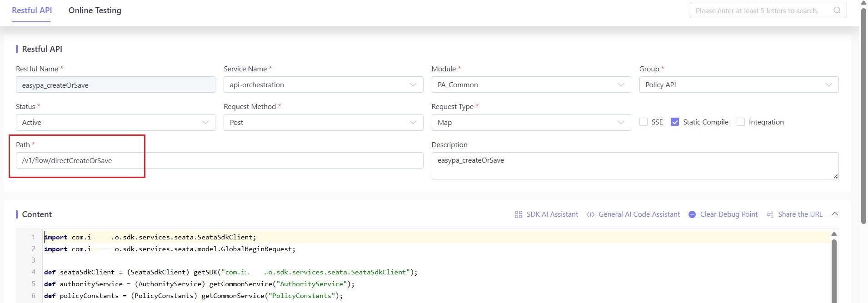Click the def seataSdkClient code line
The image size is (868, 303).
[230, 272]
